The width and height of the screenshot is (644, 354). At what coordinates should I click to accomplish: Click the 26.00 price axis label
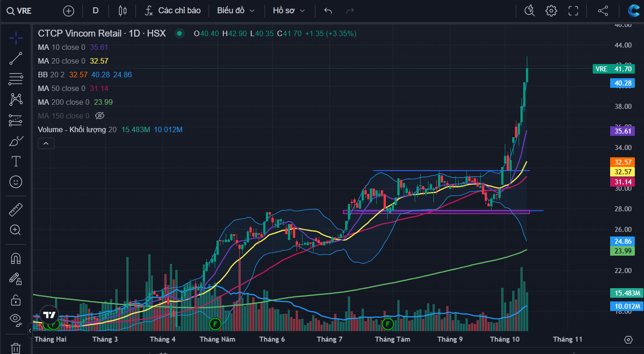tap(622, 230)
